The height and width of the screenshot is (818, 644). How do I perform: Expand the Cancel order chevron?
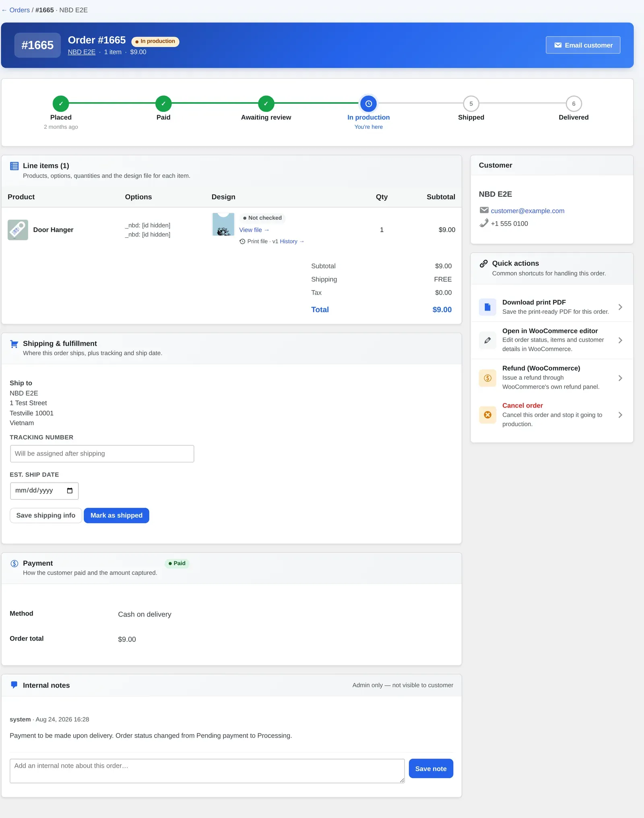620,415
